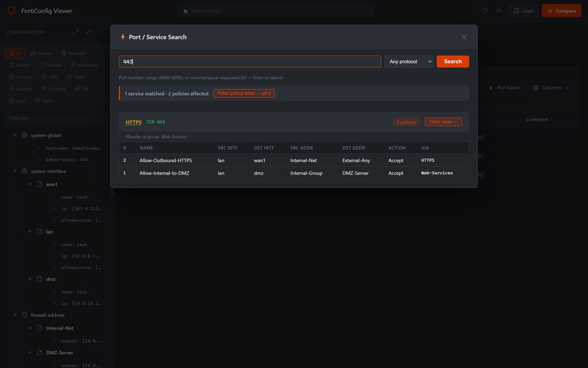Viewport: 588px width, 368px height.
Task: Click the system interface gear icon
Action: [25, 171]
